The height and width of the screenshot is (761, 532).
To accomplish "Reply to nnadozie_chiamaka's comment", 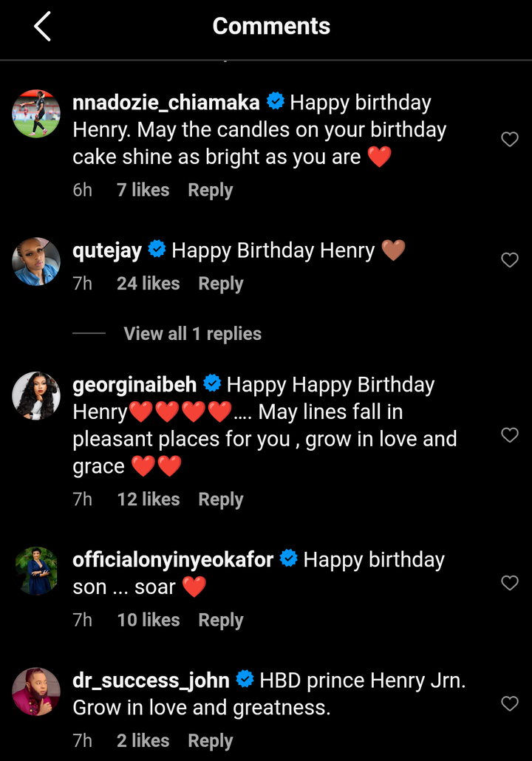I will tap(211, 190).
